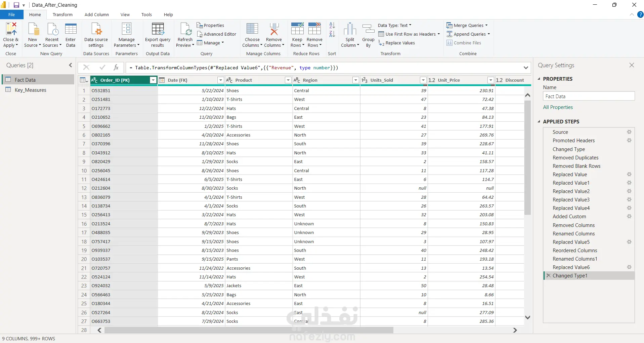
Task: Click the Recent Sources icon
Action: tap(52, 29)
